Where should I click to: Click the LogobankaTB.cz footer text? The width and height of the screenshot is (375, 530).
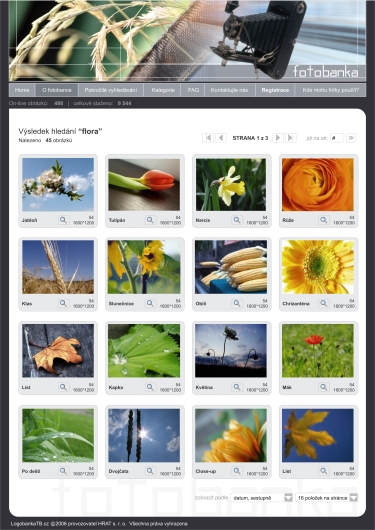click(x=99, y=524)
